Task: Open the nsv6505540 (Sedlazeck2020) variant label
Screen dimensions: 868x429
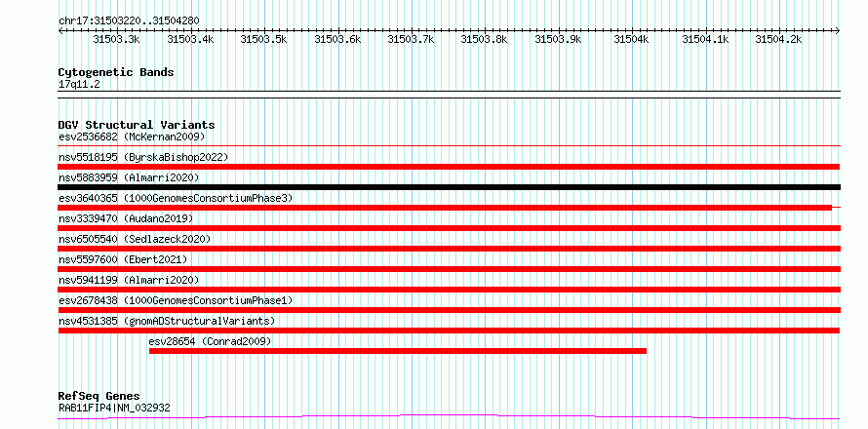Action: pyautogui.click(x=135, y=239)
